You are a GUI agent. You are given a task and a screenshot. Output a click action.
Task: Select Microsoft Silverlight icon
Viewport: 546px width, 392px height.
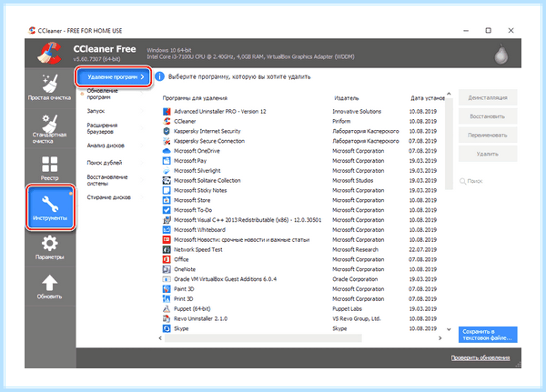(167, 171)
